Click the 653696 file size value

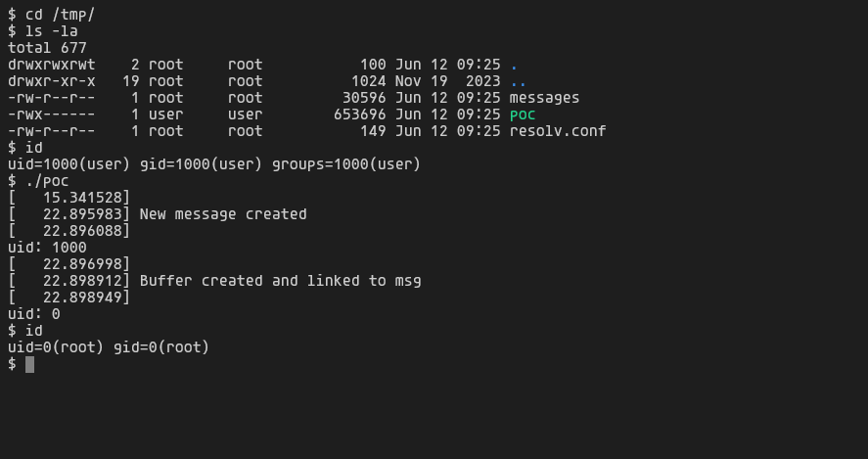coord(360,115)
